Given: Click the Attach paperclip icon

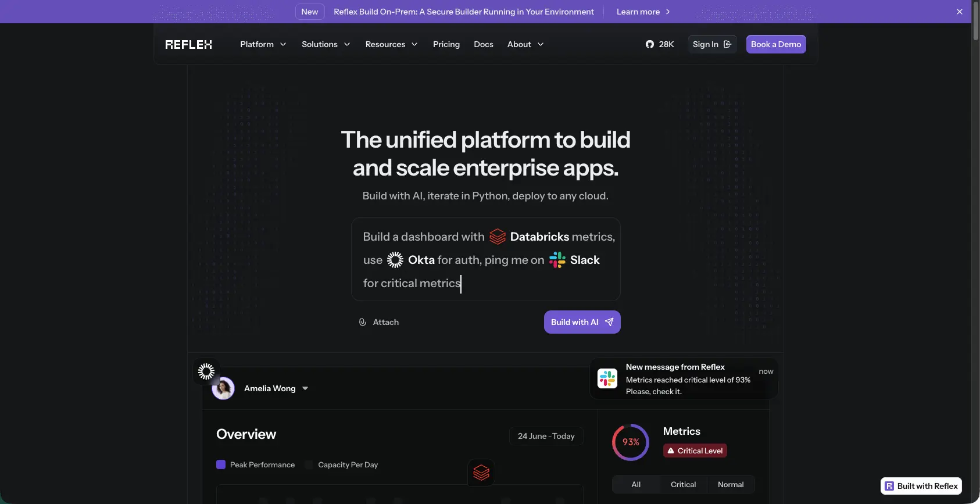Looking at the screenshot, I should pos(363,322).
